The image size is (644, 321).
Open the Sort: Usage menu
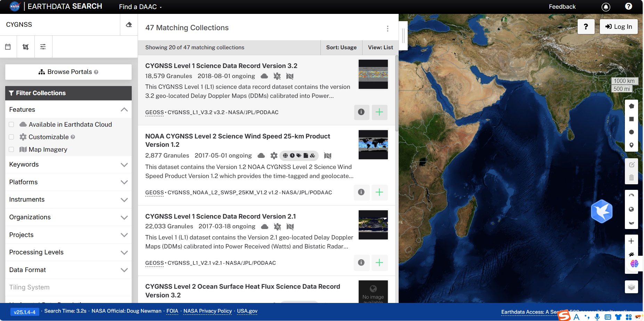[x=341, y=48]
